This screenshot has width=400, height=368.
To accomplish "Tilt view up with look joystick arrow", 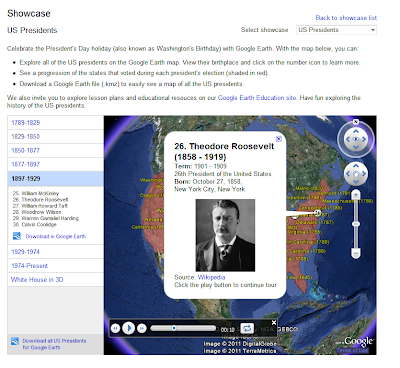I will click(356, 132).
